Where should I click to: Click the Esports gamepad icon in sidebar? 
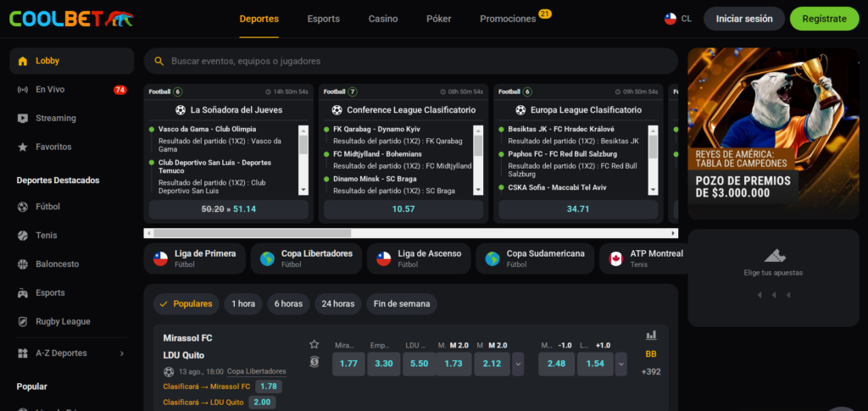23,293
